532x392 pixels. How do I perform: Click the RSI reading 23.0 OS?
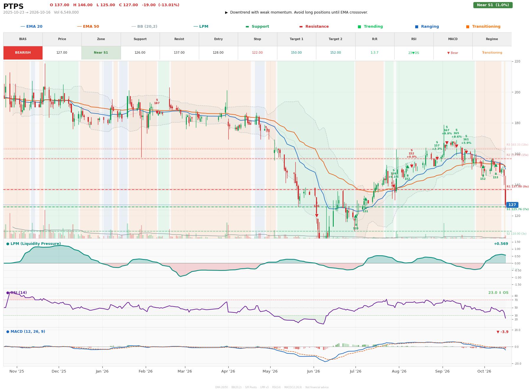(x=498, y=293)
